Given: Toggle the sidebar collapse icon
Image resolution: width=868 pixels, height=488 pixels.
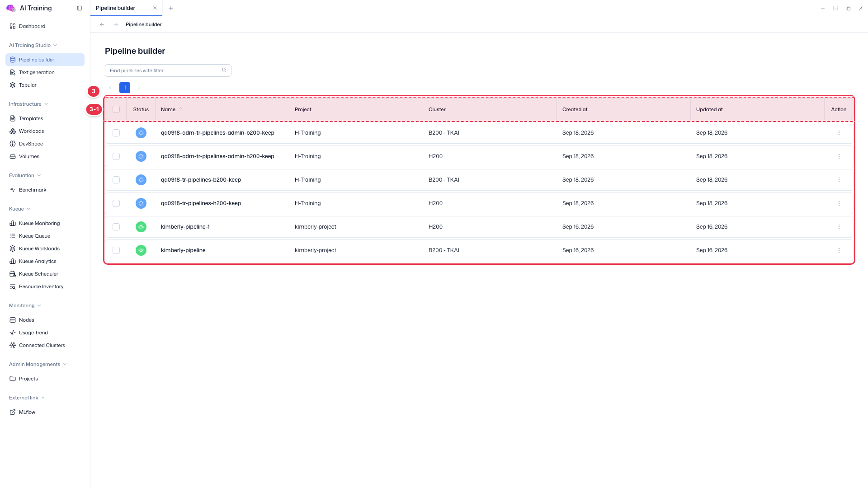Looking at the screenshot, I should (x=80, y=8).
